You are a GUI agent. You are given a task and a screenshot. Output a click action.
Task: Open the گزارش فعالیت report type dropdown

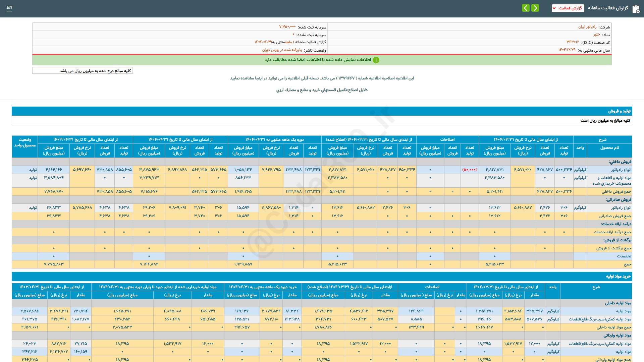click(x=568, y=8)
